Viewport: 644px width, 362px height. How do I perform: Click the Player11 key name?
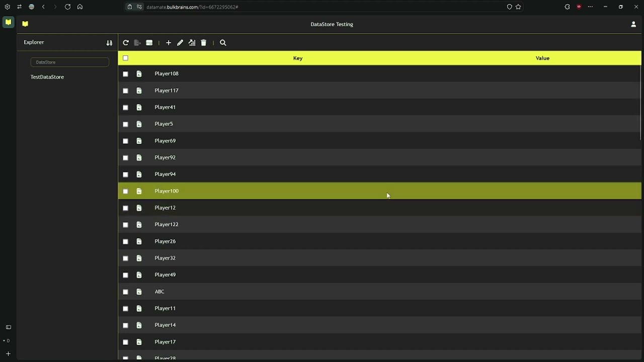pos(165,308)
